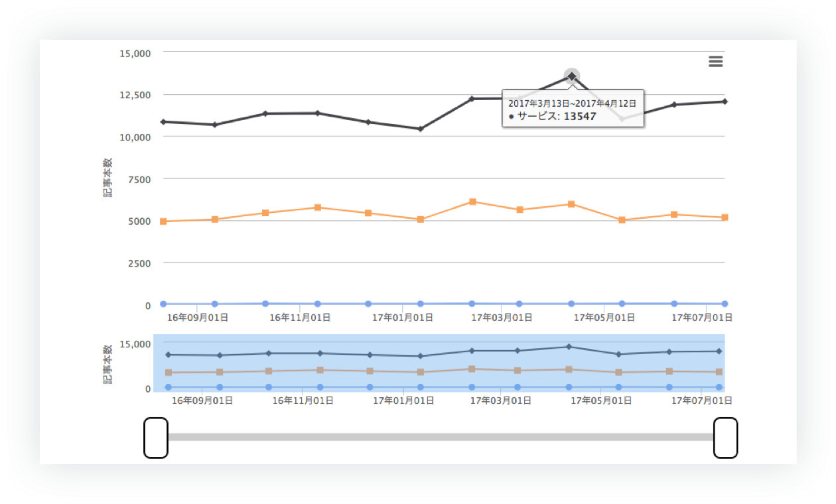Screen dimensions: 836x504
Task: Click the first black series point at left
Action: click(163, 122)
